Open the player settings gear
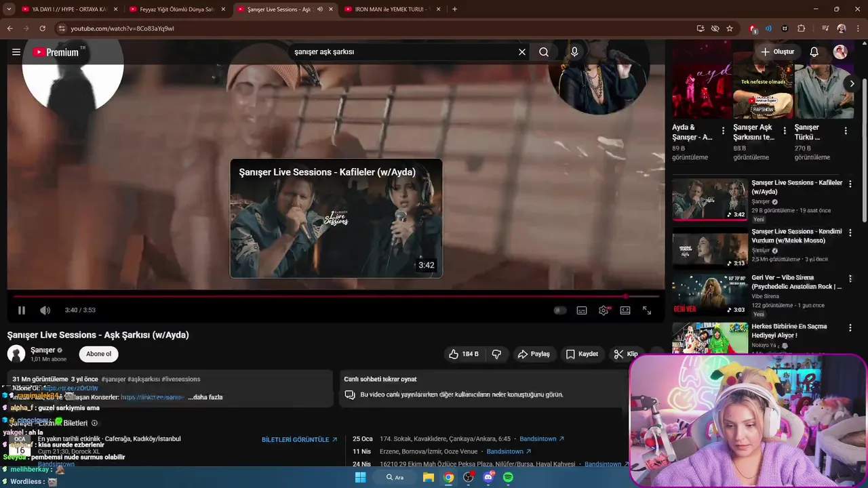868x488 pixels. (x=604, y=310)
